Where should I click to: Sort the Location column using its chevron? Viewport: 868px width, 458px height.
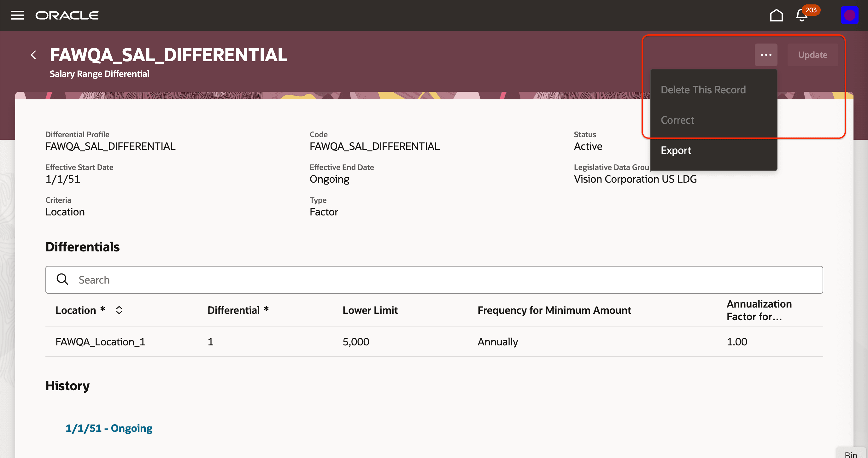coord(119,310)
